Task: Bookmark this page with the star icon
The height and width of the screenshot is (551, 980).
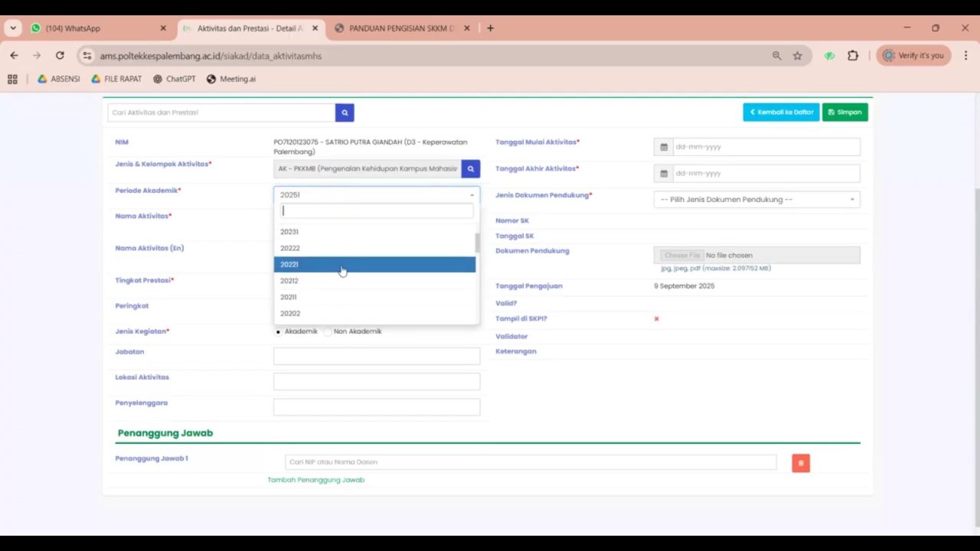Action: click(x=797, y=56)
